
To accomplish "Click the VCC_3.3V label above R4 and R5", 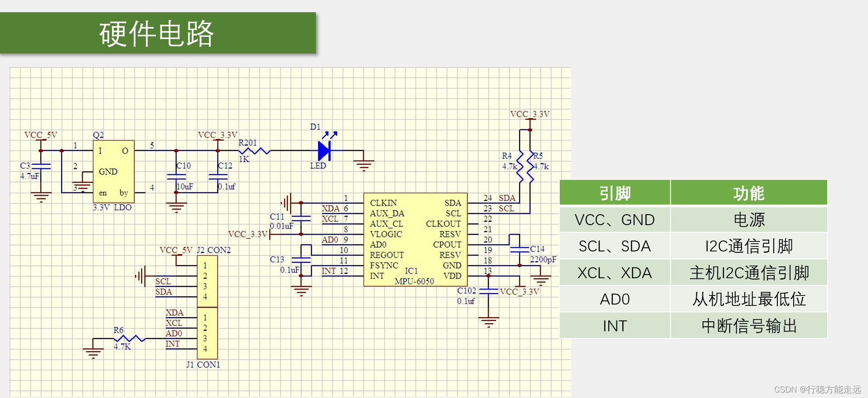I will point(530,114).
